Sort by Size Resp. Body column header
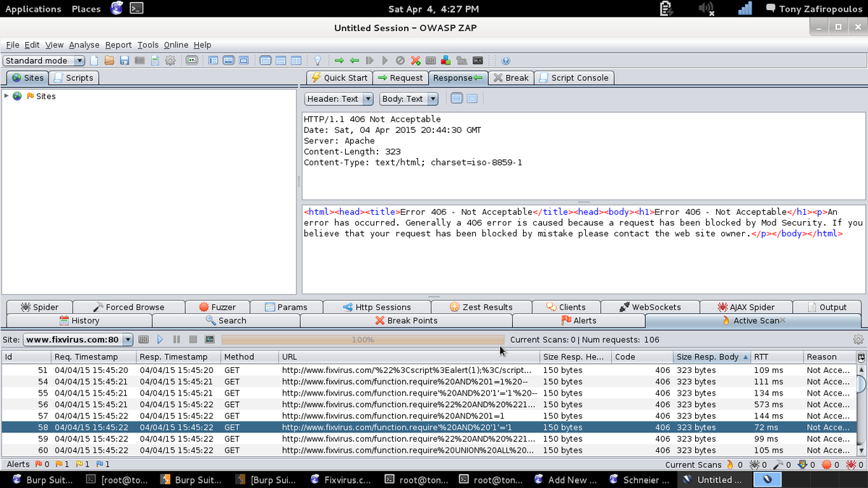Screen dimensions: 868x488 711,357
